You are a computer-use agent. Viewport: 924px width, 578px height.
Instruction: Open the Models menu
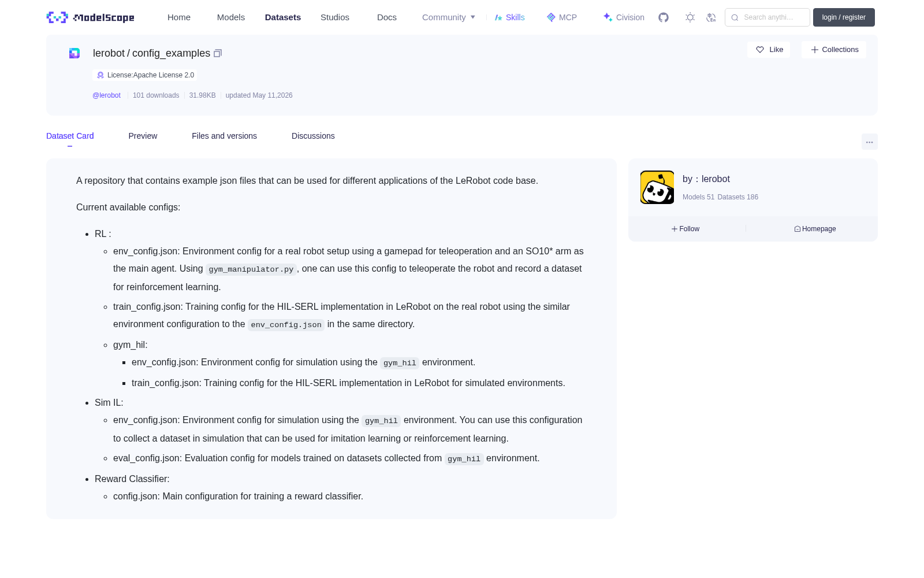click(231, 17)
